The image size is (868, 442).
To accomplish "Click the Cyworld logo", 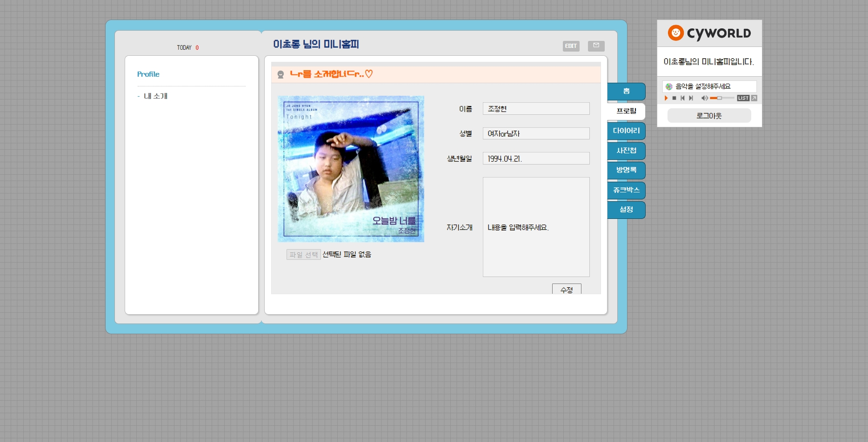I will tap(709, 33).
